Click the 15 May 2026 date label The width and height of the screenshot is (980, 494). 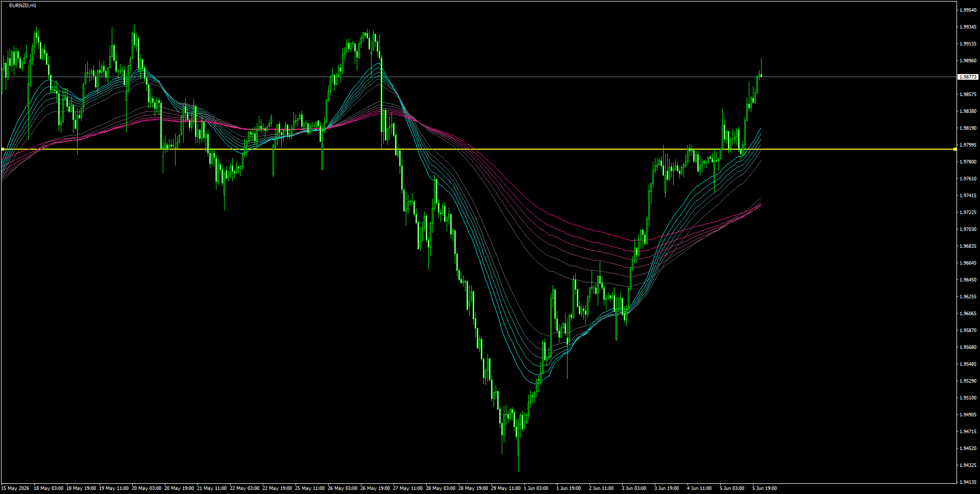[15, 488]
